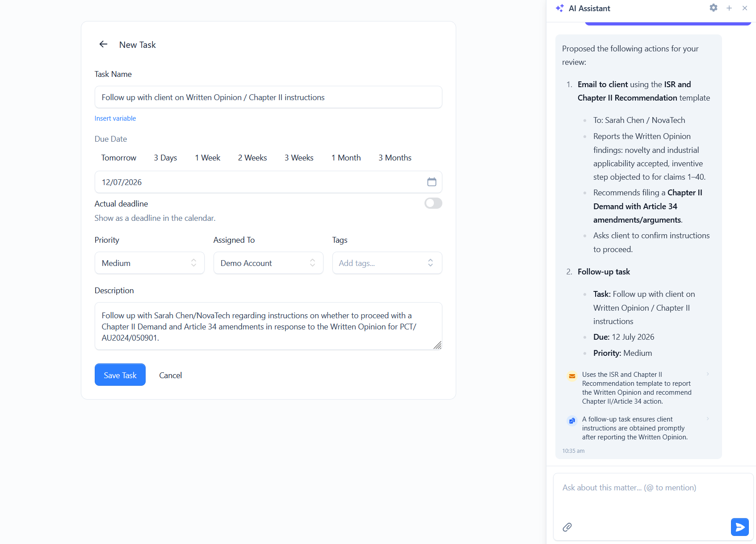The width and height of the screenshot is (756, 544).
Task: Click the Insert variable link
Action: (x=115, y=118)
